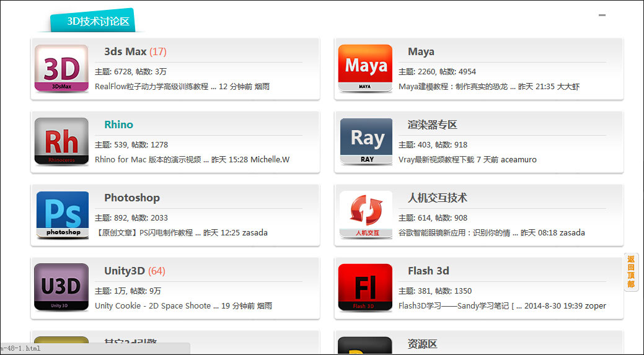Screen dimensions: 644x355
Task: Click 主题: 2260, 帖数: 4954 stats text
Action: click(x=437, y=72)
